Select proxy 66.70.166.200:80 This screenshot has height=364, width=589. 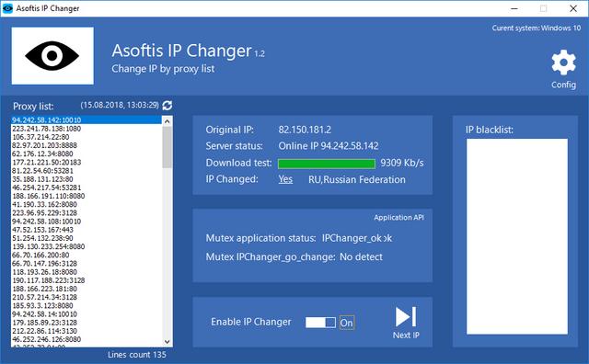(87, 256)
